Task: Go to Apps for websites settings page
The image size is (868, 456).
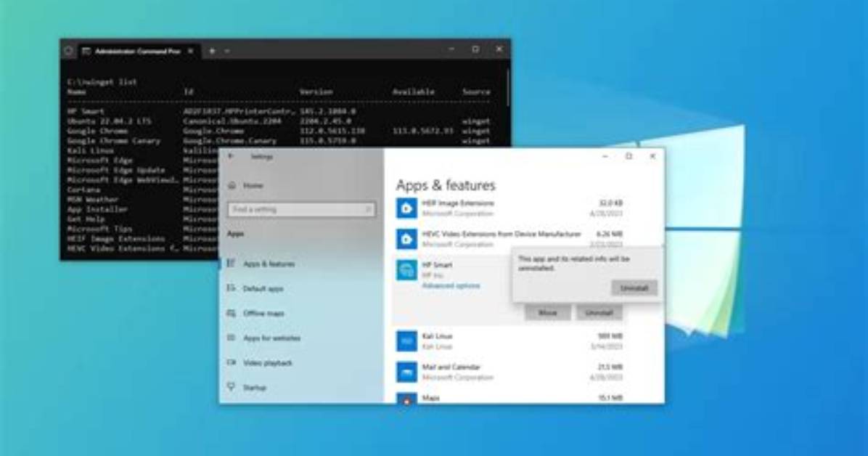Action: 272,338
